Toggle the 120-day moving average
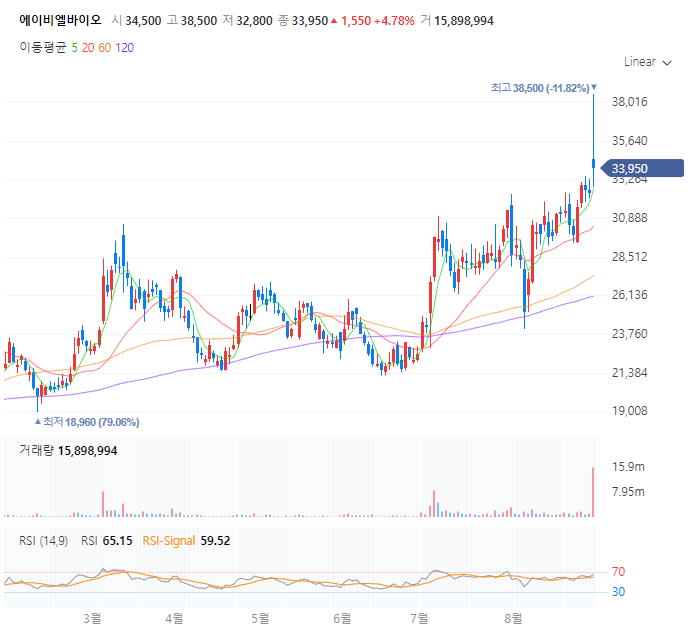This screenshot has width=693, height=636. [125, 48]
